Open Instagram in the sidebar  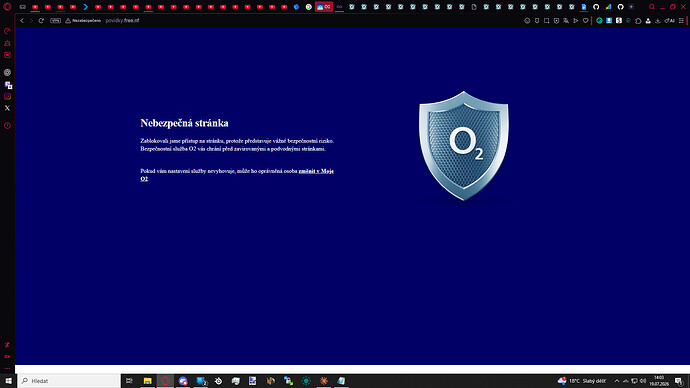coord(7,96)
